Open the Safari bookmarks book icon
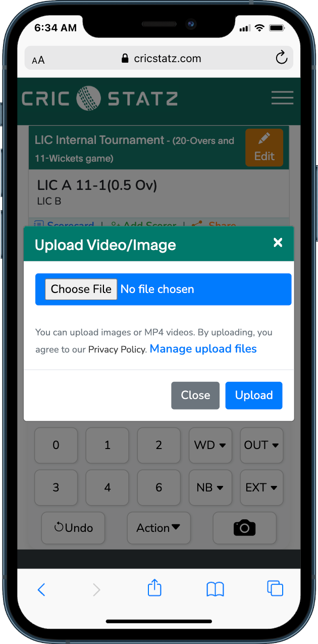Screen dimensions: 318x644 [x=216, y=589]
